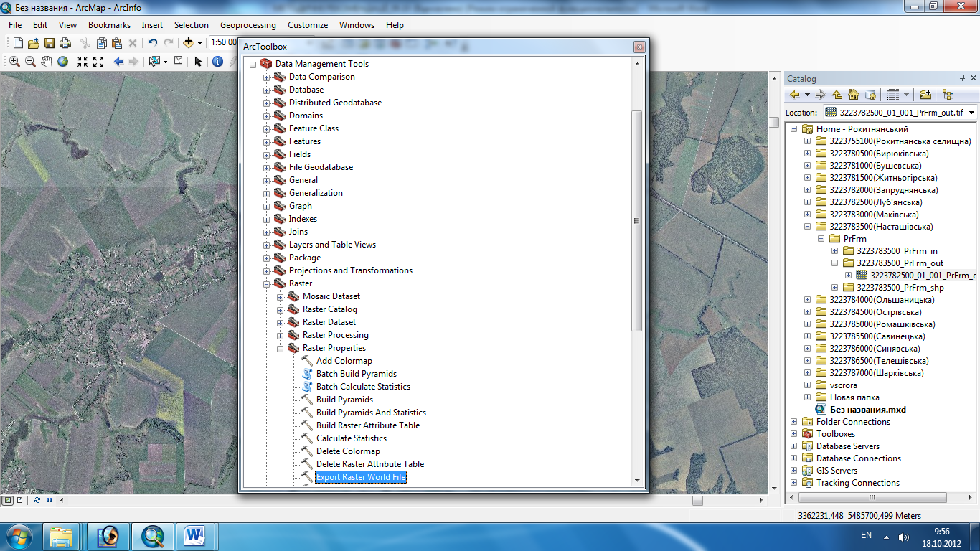Click the Fixed Zoom Out arrows
This screenshot has height=551, width=980.
(x=98, y=62)
